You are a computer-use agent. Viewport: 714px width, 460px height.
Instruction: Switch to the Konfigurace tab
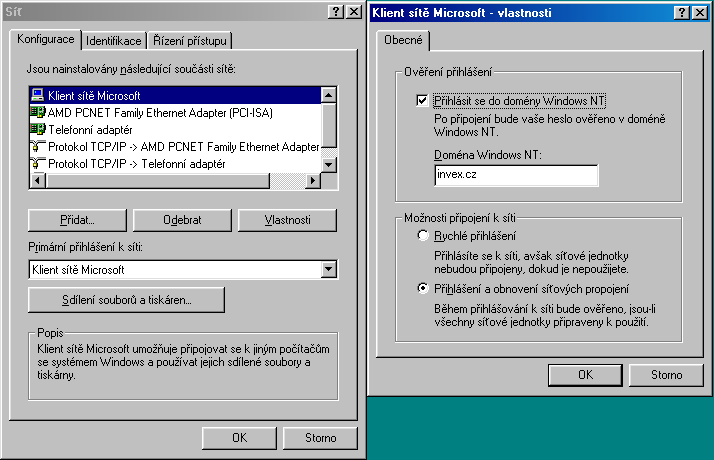point(45,39)
